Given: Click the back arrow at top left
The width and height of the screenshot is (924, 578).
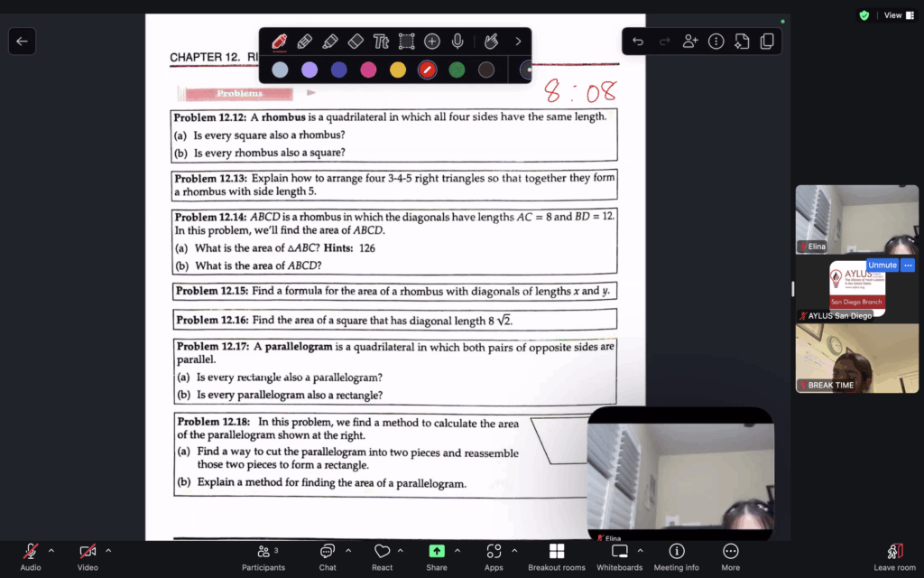Looking at the screenshot, I should [x=23, y=41].
